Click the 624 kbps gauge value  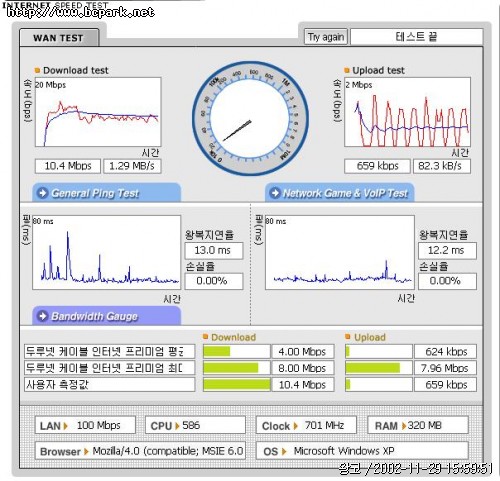coord(445,351)
